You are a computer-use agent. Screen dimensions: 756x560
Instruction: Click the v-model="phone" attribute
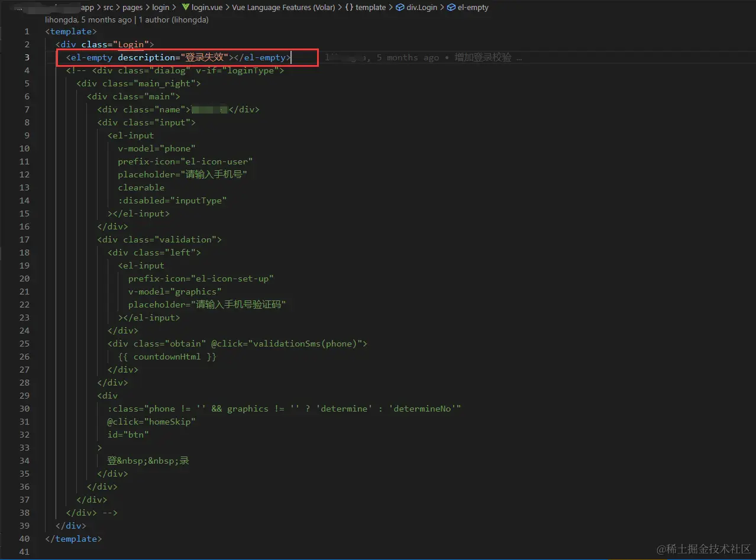point(157,148)
